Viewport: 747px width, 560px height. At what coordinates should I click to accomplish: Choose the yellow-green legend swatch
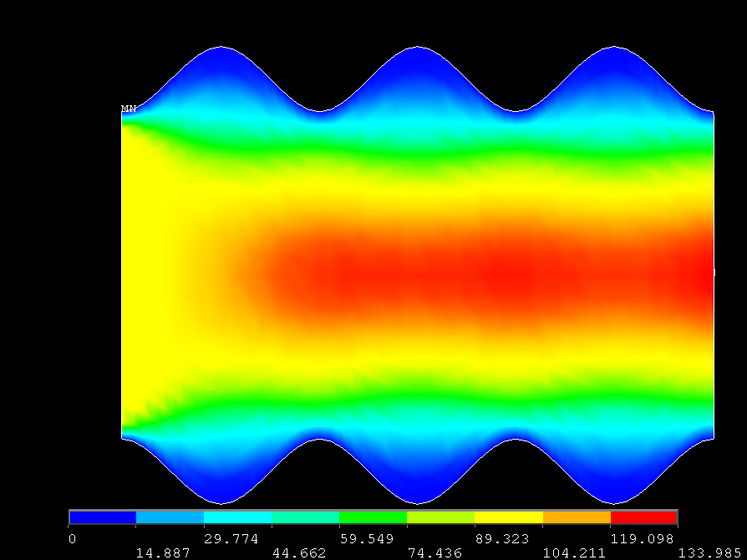click(x=441, y=517)
